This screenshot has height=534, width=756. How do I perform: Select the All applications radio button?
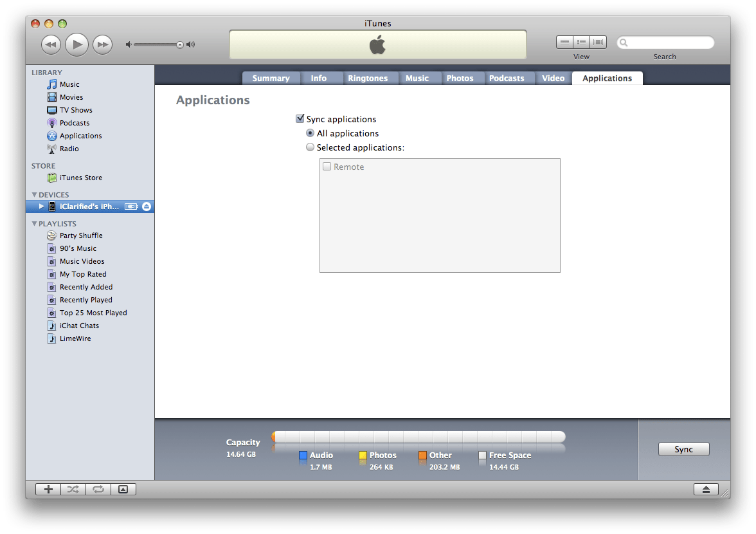(x=310, y=133)
